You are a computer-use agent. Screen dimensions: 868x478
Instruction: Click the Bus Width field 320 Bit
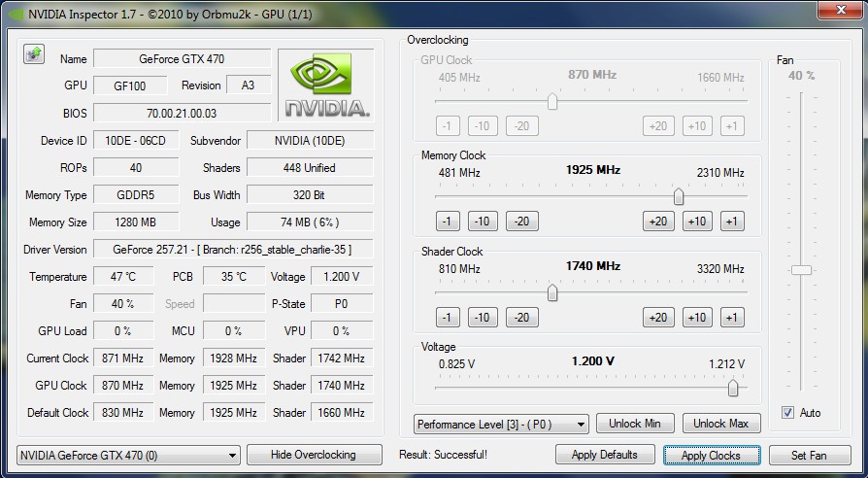(x=310, y=195)
